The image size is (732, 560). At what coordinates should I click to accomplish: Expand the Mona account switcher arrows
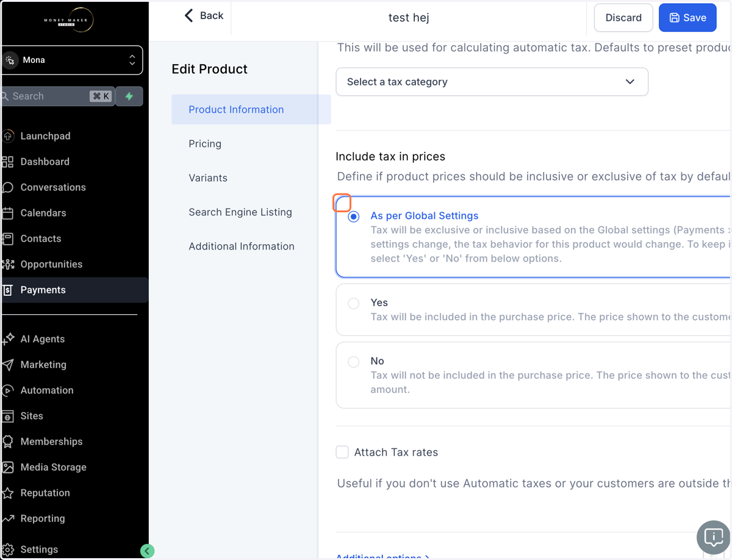[132, 60]
